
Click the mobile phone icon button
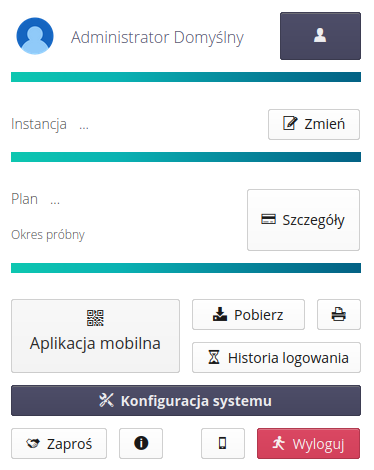point(223,443)
